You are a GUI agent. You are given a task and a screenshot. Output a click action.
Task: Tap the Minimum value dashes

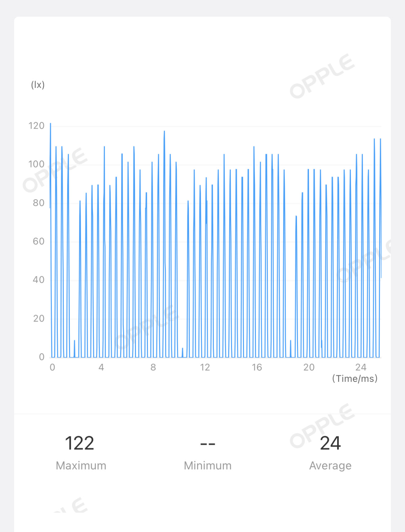[x=208, y=444]
